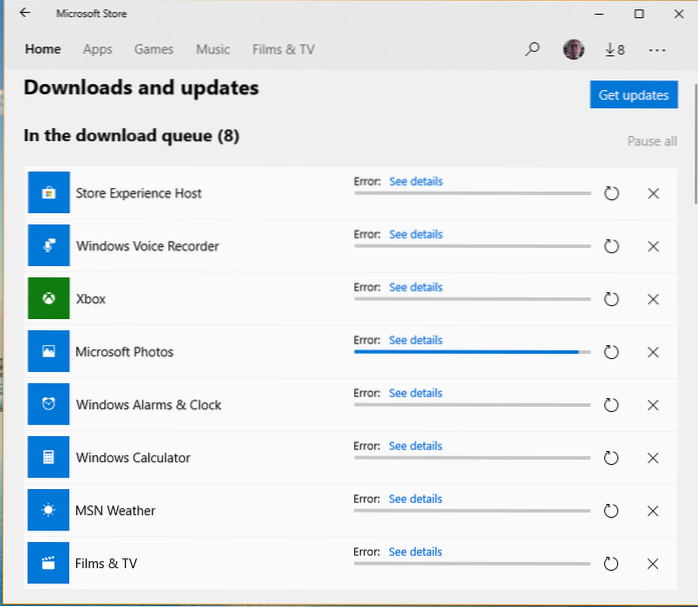
Task: Select the Films & TV tab
Action: point(282,49)
